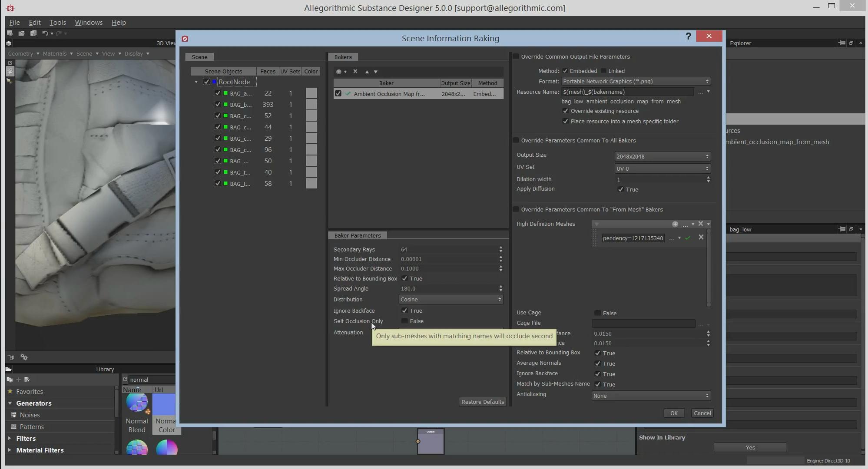Click the color swatch for BAG_b row
The height and width of the screenshot is (469, 868).
(311, 105)
